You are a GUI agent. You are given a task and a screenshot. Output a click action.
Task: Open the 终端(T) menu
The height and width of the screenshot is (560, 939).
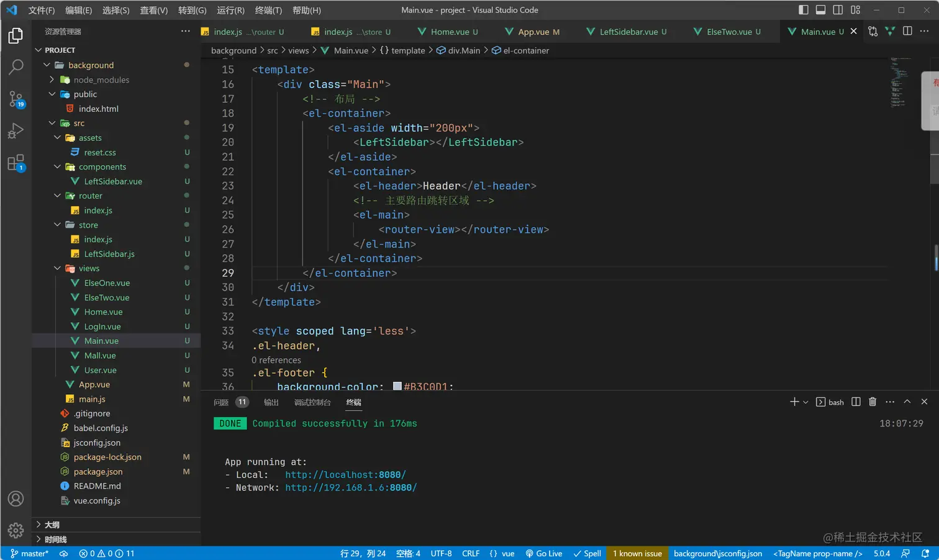coord(268,10)
